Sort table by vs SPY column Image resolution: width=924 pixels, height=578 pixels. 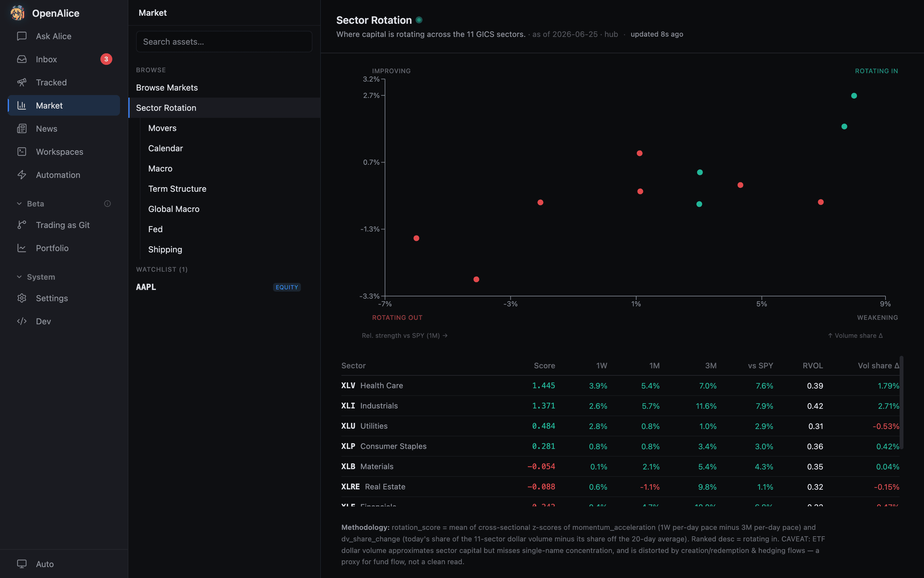coord(760,366)
